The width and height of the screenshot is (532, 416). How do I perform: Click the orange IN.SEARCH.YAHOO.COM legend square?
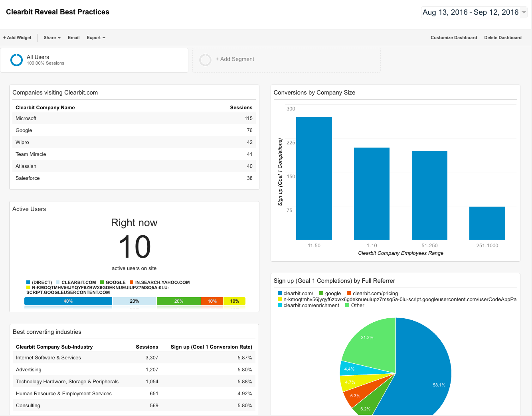click(x=132, y=282)
